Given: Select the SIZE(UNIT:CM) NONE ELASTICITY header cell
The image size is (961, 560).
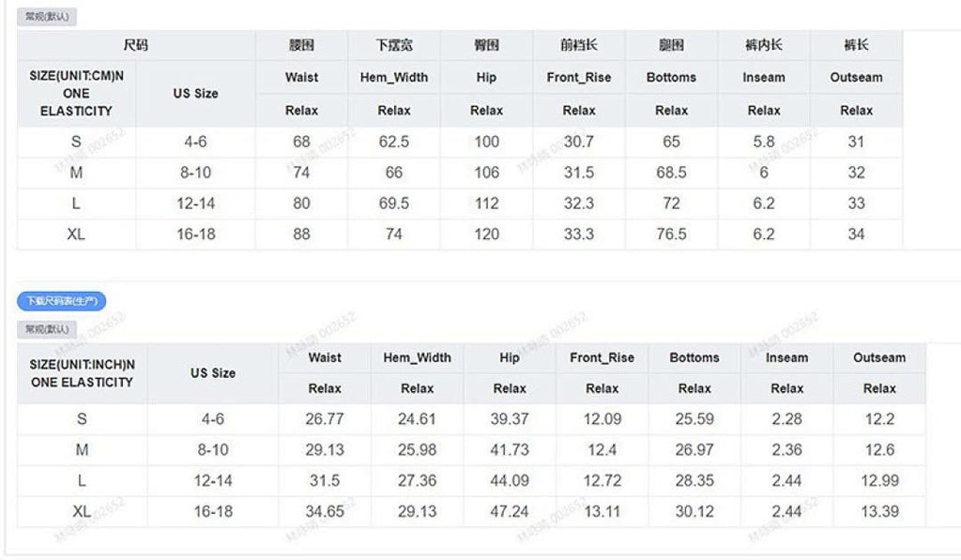Looking at the screenshot, I should pos(77,93).
